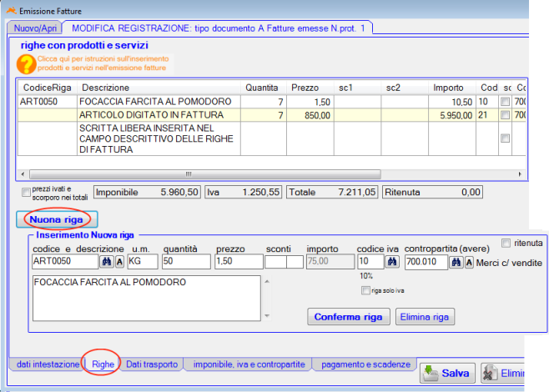Click the 850,00 price cell
The image size is (549, 392).
point(310,115)
